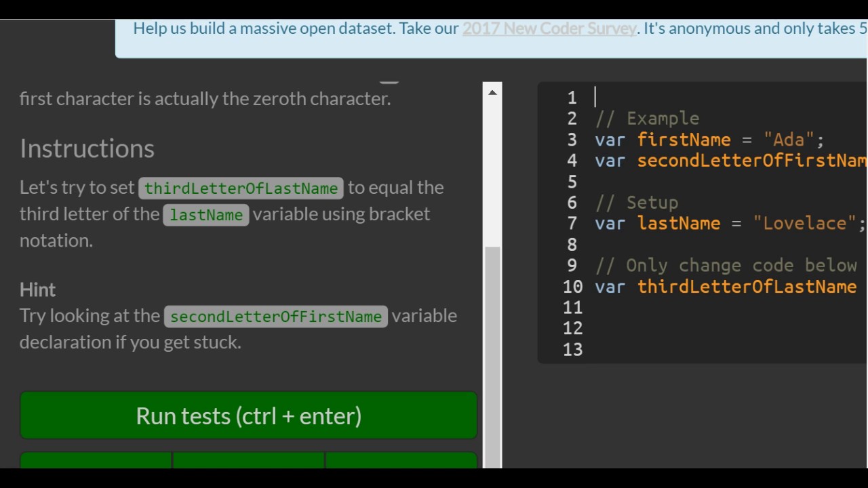Image resolution: width=868 pixels, height=488 pixels.
Task: Click the // Setup comment in editor
Action: (636, 203)
